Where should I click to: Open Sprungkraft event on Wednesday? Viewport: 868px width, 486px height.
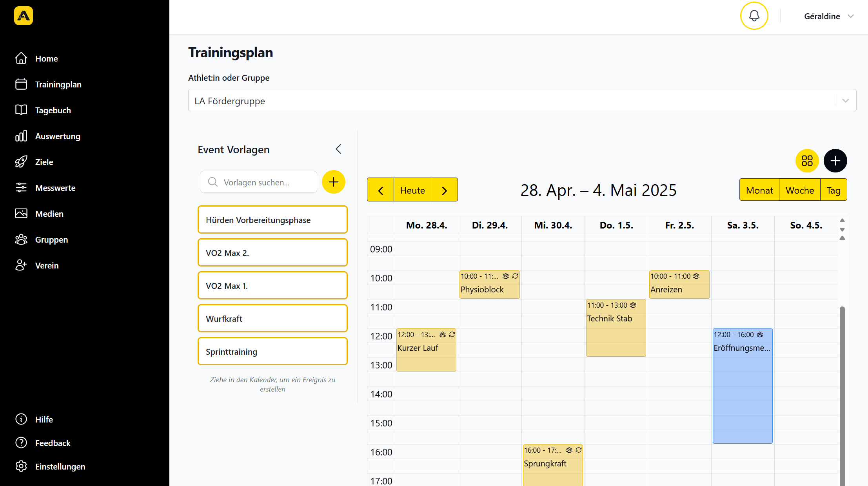tap(553, 465)
